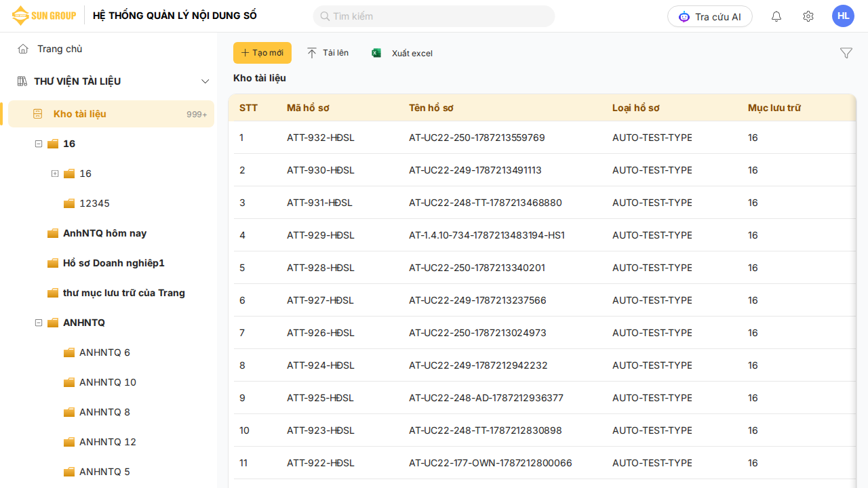This screenshot has width=868, height=488.
Task: Open record ATT-923-HĐSL
Action: [x=321, y=430]
